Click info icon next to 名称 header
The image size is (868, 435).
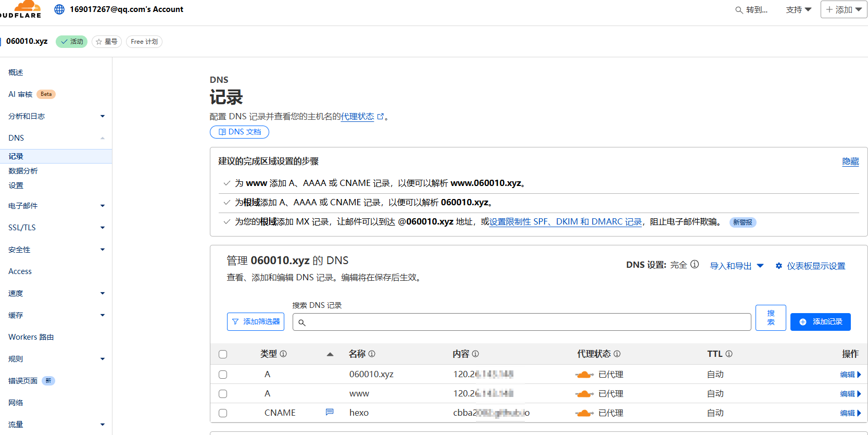coord(372,354)
